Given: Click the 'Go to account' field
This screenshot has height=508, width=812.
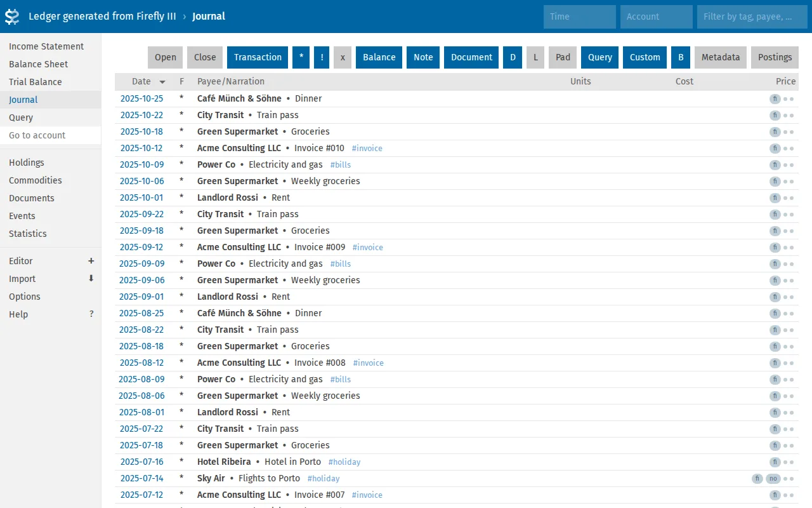Looking at the screenshot, I should coord(51,135).
